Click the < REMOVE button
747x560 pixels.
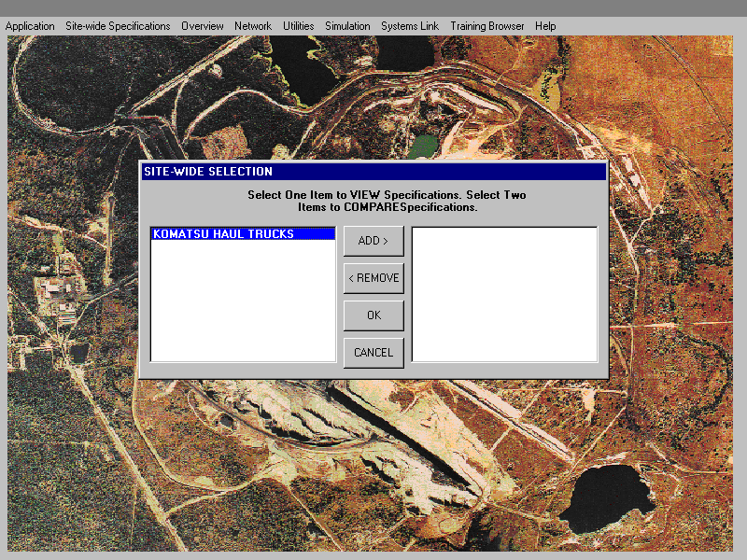[373, 278]
